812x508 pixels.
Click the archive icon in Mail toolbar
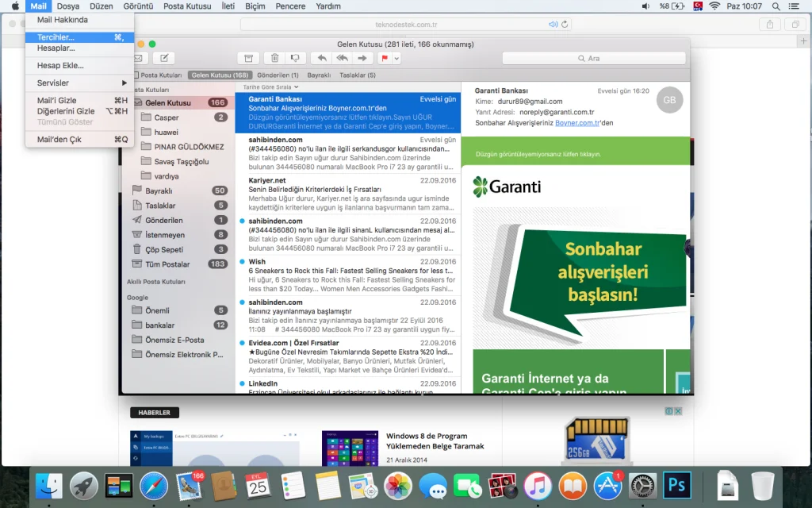point(248,58)
